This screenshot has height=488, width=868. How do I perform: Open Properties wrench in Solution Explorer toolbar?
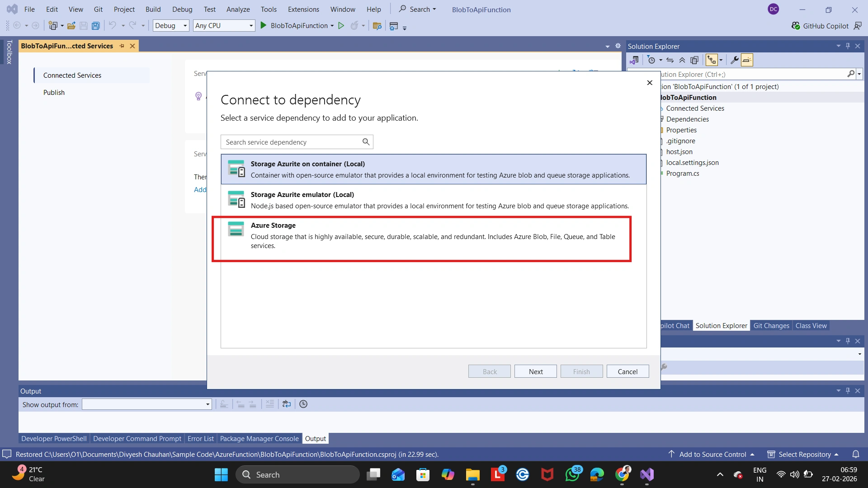tap(735, 60)
